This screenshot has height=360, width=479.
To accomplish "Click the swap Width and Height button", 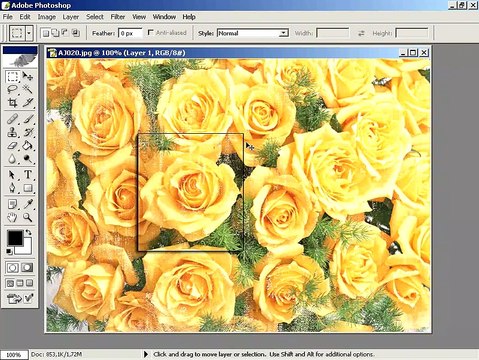I will click(x=361, y=33).
